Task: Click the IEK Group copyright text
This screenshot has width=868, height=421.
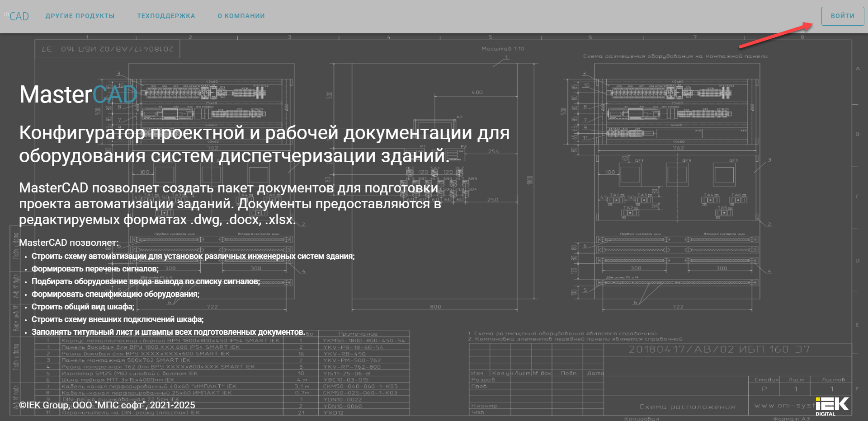Action: (108, 405)
